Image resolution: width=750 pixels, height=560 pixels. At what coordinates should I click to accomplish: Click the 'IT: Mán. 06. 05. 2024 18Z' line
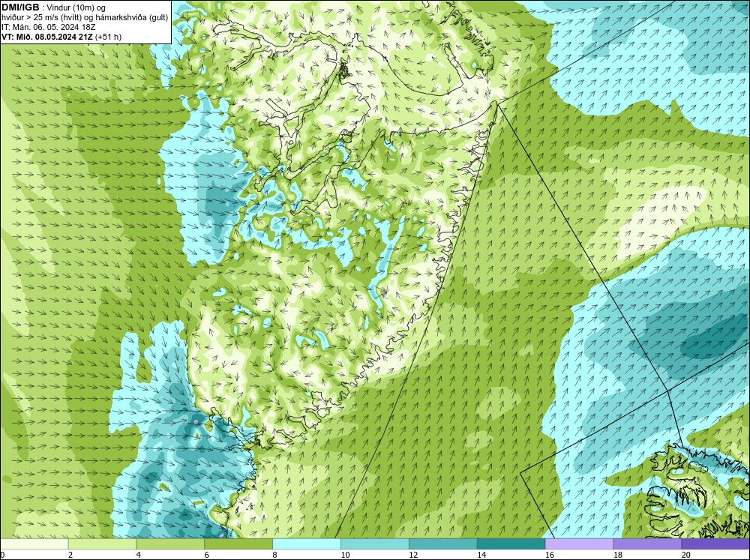[48, 27]
